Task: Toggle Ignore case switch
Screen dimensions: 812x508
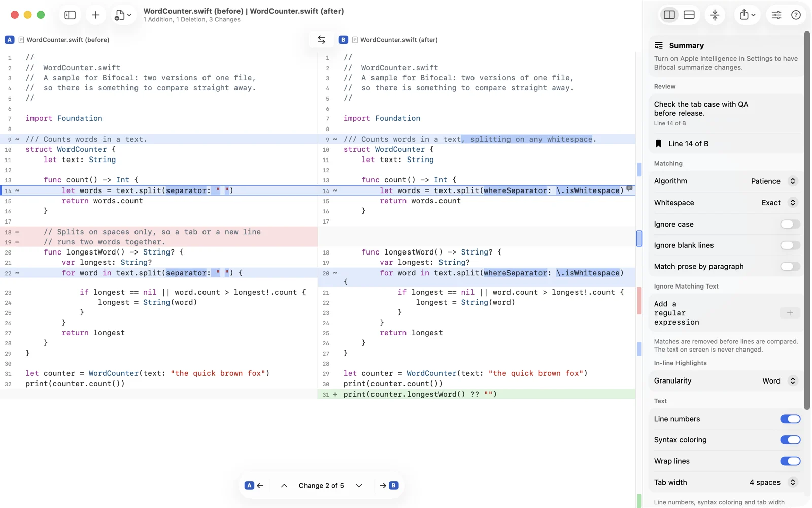Action: [x=790, y=224]
